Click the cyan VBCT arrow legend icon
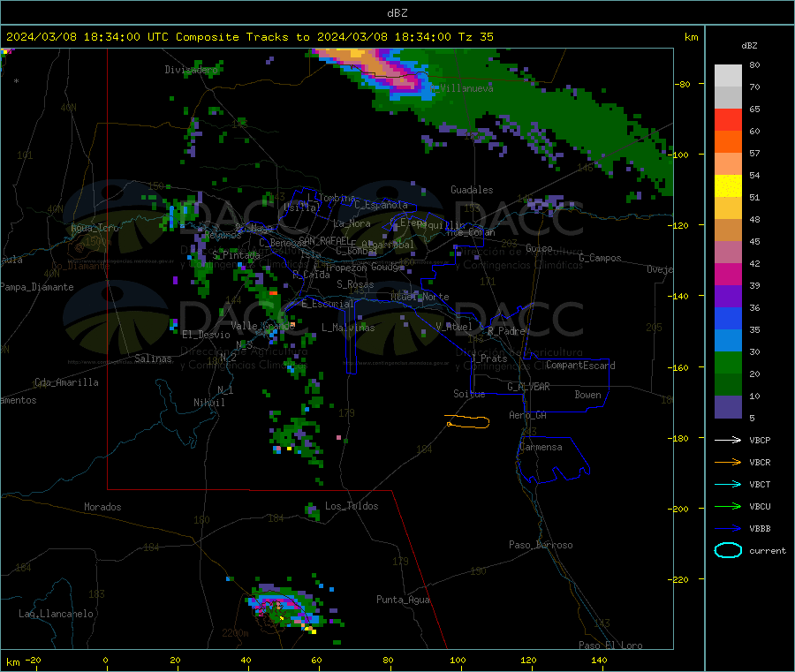This screenshot has width=795, height=672. pos(728,484)
